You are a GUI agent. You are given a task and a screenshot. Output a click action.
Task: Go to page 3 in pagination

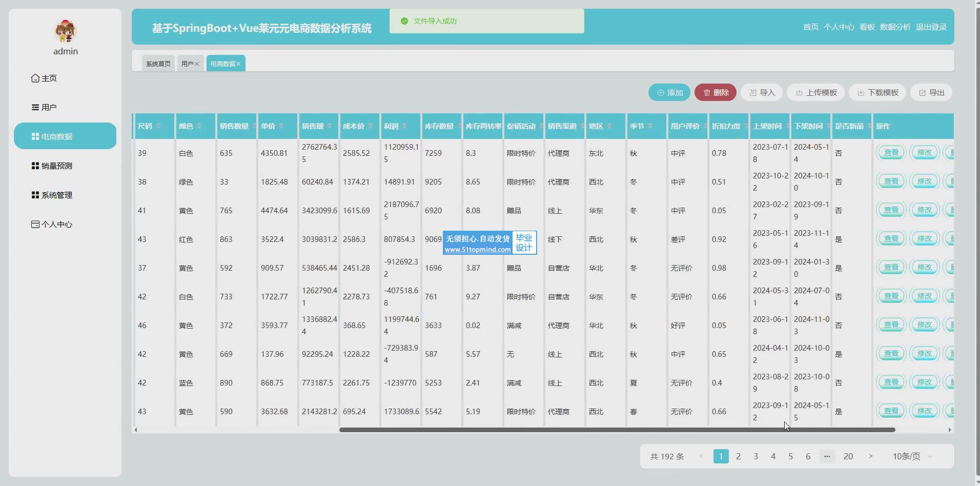point(756,456)
